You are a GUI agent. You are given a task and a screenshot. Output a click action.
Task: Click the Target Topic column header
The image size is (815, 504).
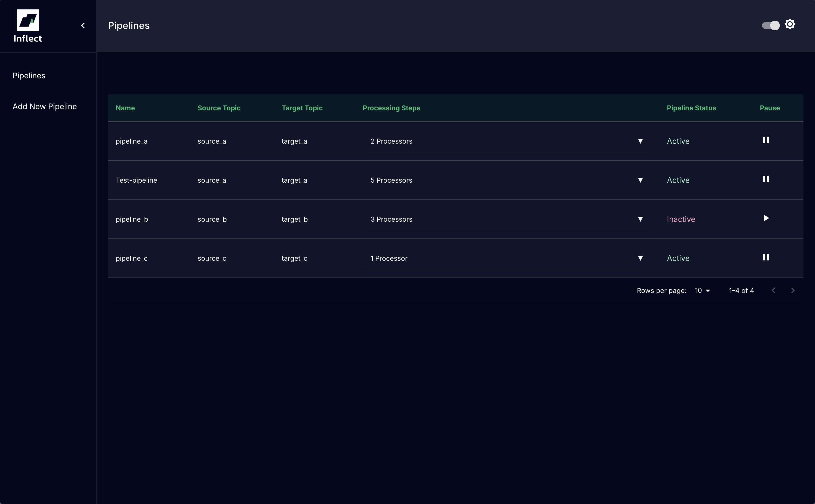(x=302, y=108)
